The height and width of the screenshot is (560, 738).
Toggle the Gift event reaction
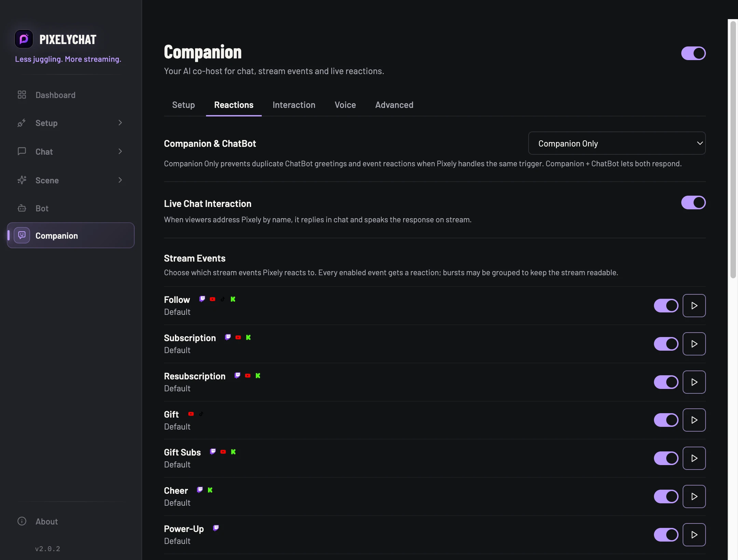666,420
